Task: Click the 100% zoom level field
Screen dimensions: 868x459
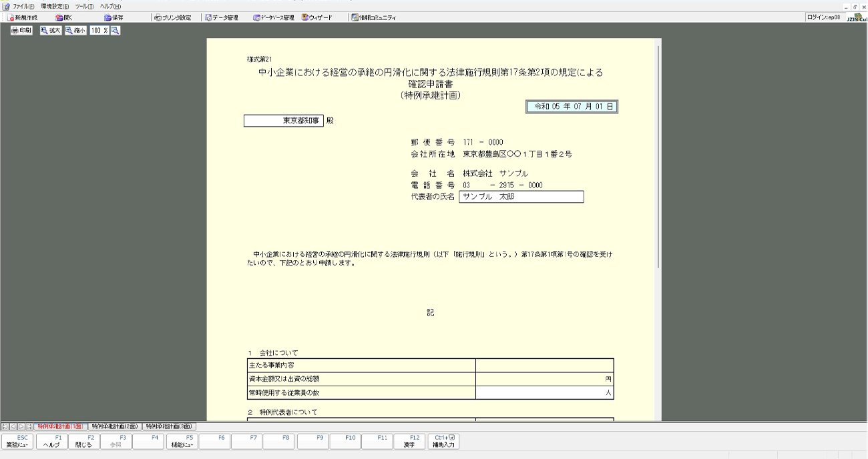Action: tap(99, 31)
